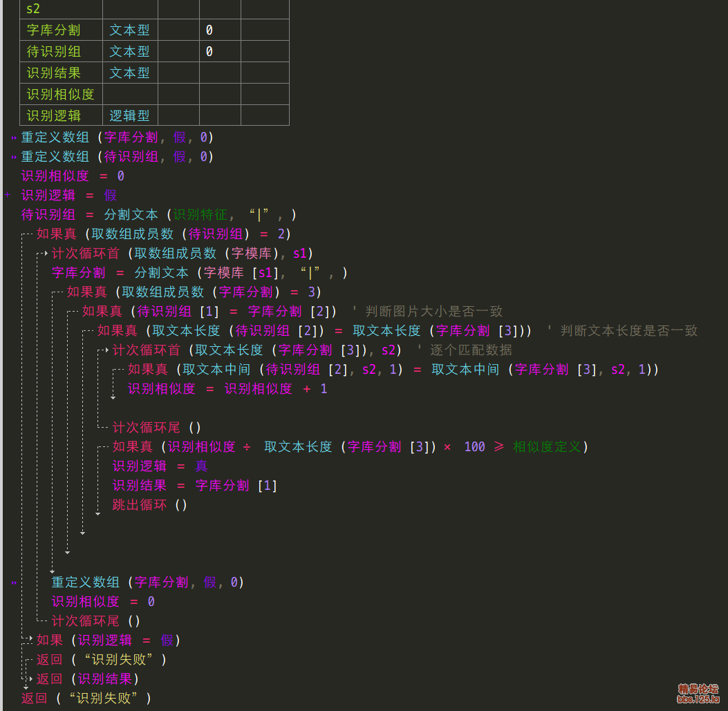
Task: Click the 如果真 line comparing 字库分割 count to 3
Action: click(x=194, y=292)
